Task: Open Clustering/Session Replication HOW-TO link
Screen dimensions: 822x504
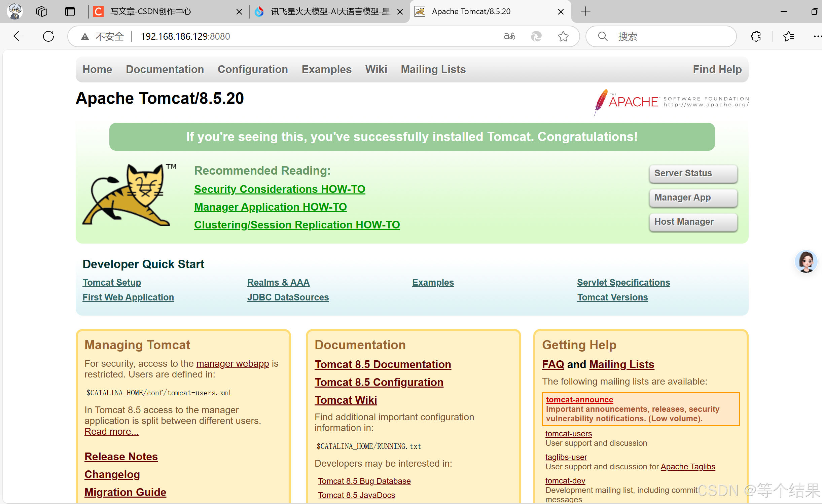Action: [297, 225]
